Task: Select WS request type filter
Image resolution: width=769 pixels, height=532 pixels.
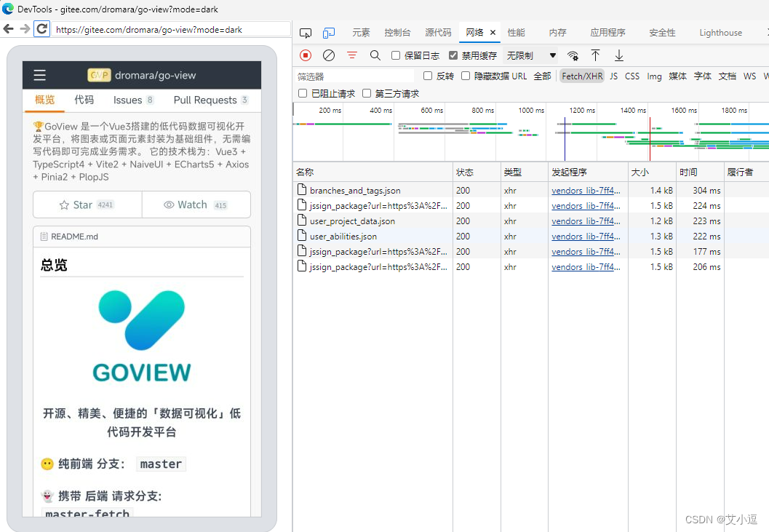Action: pos(749,76)
